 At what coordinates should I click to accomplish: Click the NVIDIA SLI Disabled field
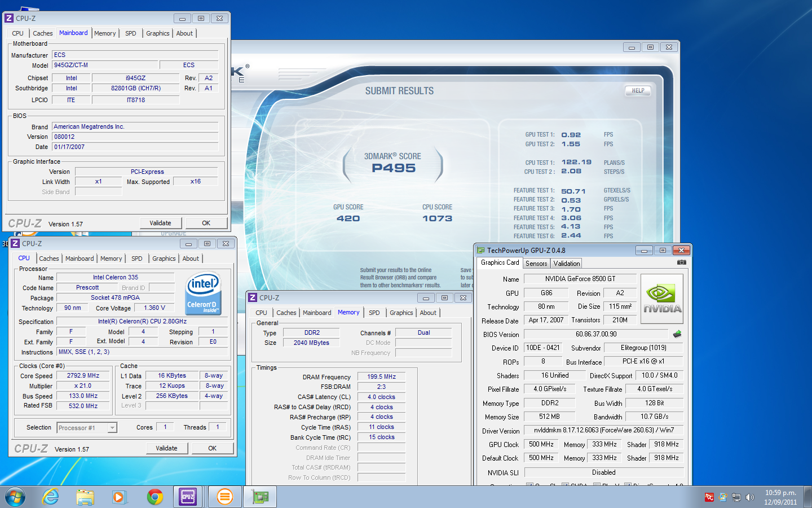[x=604, y=472]
